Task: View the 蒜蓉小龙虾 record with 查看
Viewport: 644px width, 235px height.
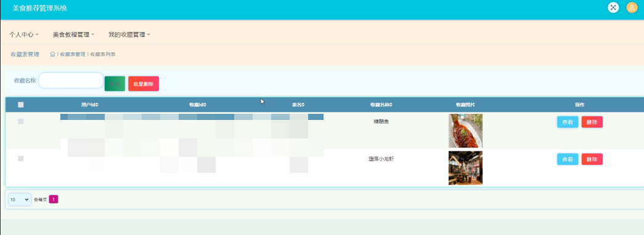Action: click(x=568, y=159)
